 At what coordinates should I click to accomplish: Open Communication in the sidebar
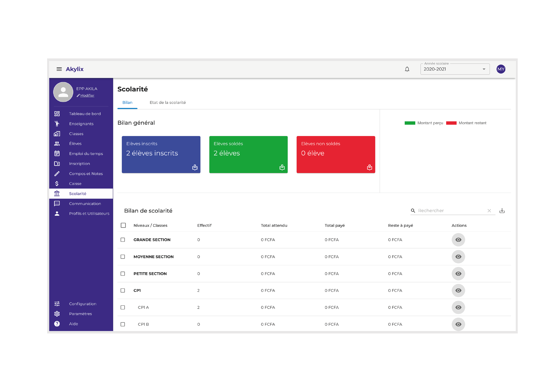[85, 203]
